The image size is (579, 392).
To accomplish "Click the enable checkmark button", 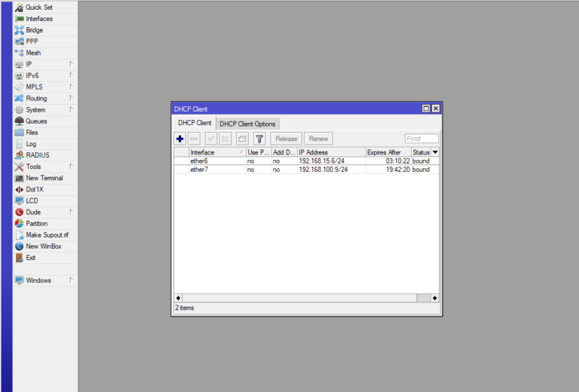I will pos(210,139).
